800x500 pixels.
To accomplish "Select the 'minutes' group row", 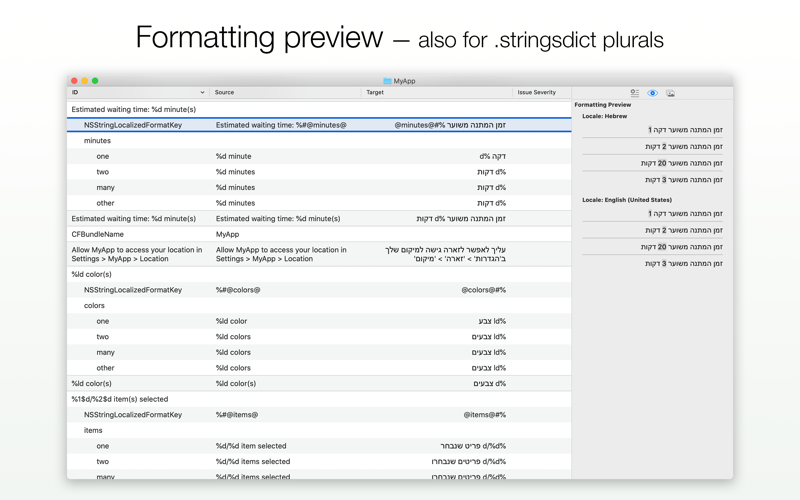I will pyautogui.click(x=98, y=141).
